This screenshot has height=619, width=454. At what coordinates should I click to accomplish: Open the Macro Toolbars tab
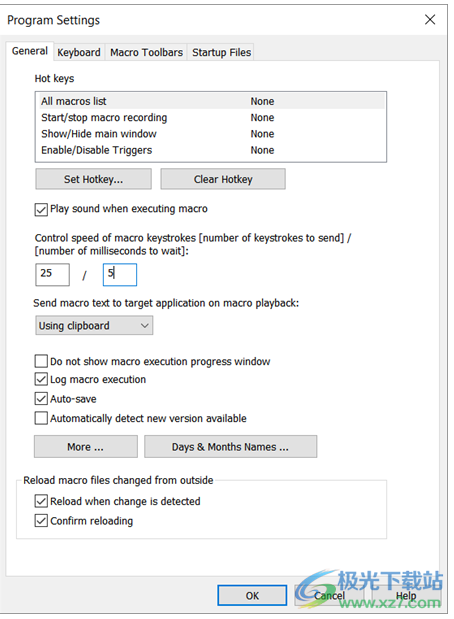tap(146, 53)
